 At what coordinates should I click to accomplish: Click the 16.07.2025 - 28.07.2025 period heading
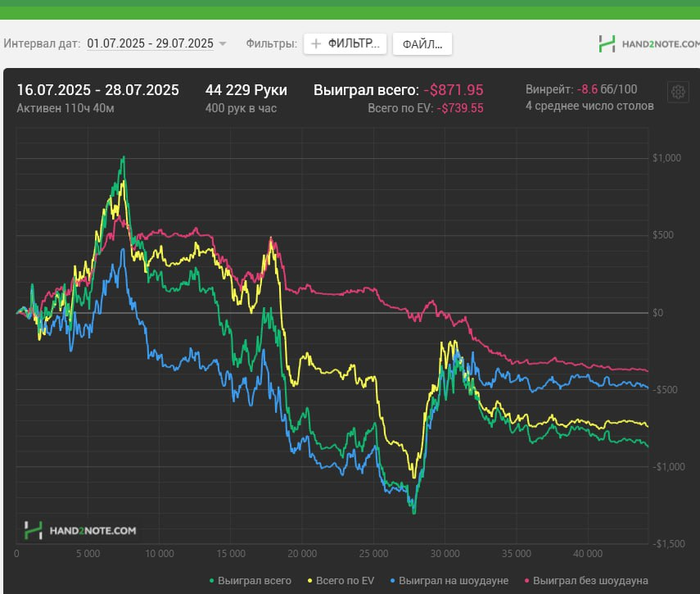[98, 90]
